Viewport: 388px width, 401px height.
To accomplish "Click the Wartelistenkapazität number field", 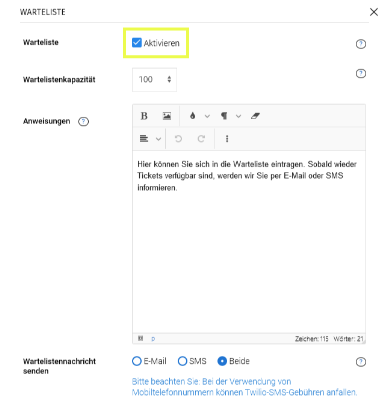I will coord(154,80).
